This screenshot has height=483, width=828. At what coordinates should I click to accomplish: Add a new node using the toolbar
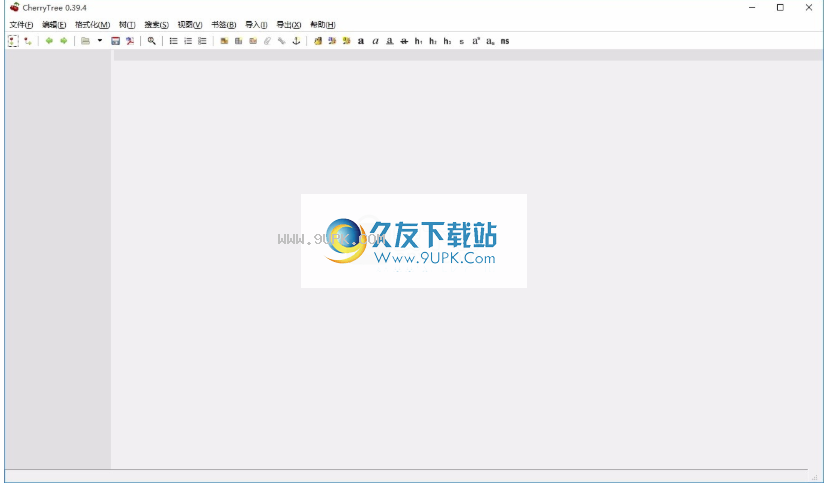tap(13, 41)
